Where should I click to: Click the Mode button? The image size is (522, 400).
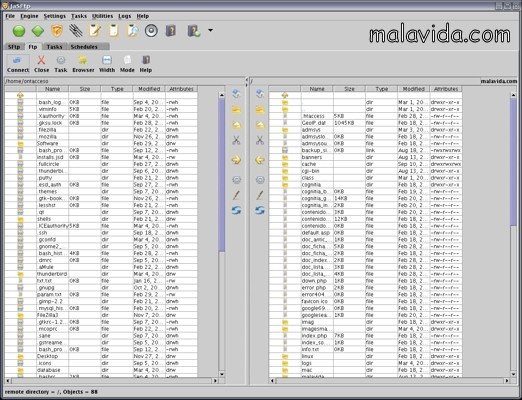[127, 64]
